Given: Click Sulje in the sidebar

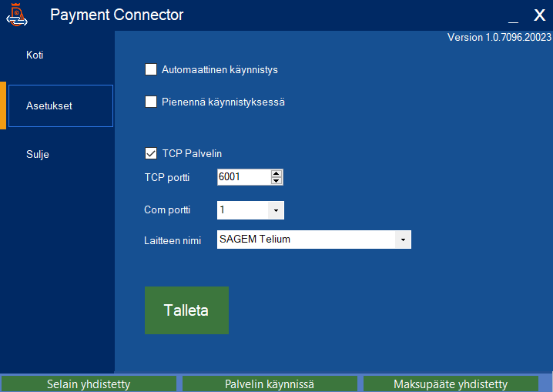Looking at the screenshot, I should tap(38, 154).
